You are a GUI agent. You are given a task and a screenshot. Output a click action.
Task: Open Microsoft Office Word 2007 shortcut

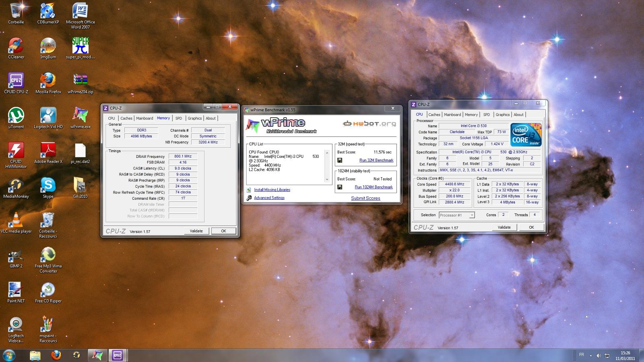coord(80,16)
